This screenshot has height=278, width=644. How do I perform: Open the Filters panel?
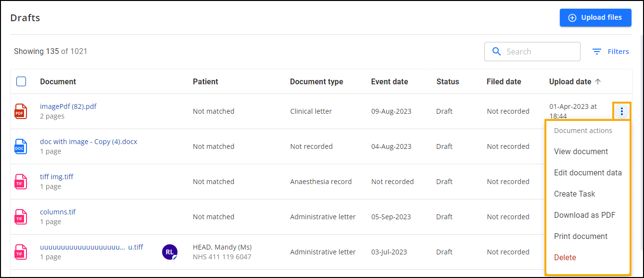(x=618, y=52)
